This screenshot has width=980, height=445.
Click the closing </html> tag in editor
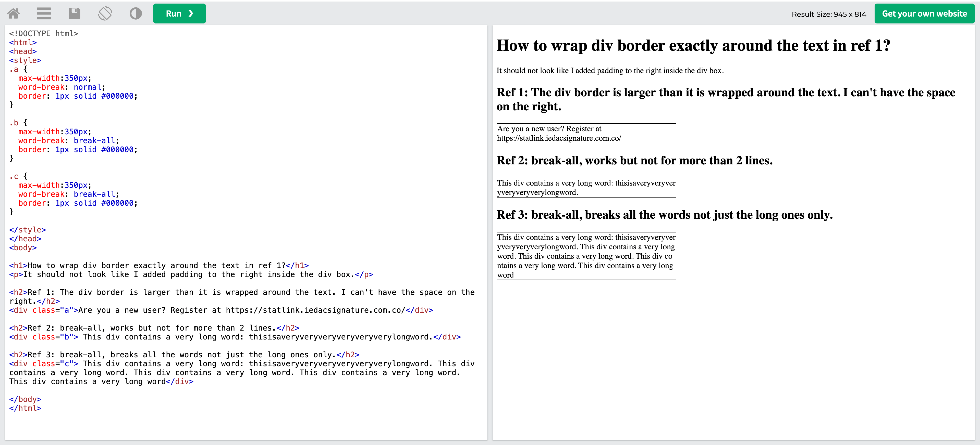25,408
